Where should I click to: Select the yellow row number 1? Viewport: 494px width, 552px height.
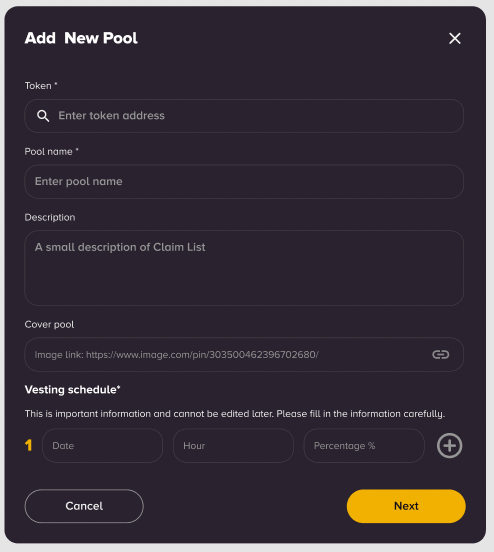[x=29, y=445]
